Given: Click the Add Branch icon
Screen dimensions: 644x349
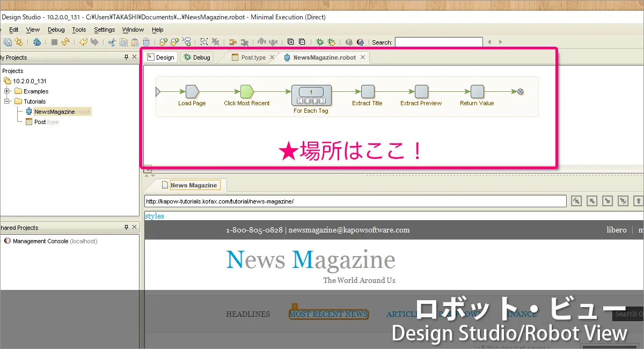Looking at the screenshot, I should pyautogui.click(x=187, y=42).
